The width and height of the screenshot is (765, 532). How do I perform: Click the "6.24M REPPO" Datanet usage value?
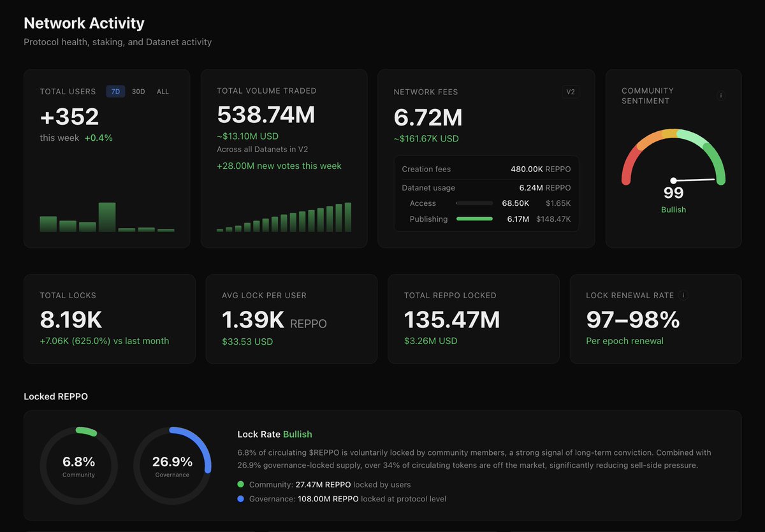point(546,188)
